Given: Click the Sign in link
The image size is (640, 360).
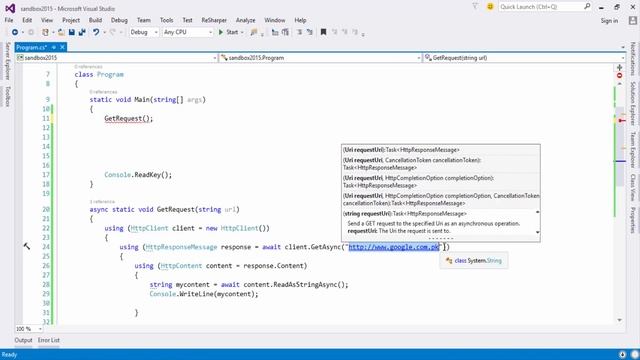Looking at the screenshot, I should (x=609, y=20).
